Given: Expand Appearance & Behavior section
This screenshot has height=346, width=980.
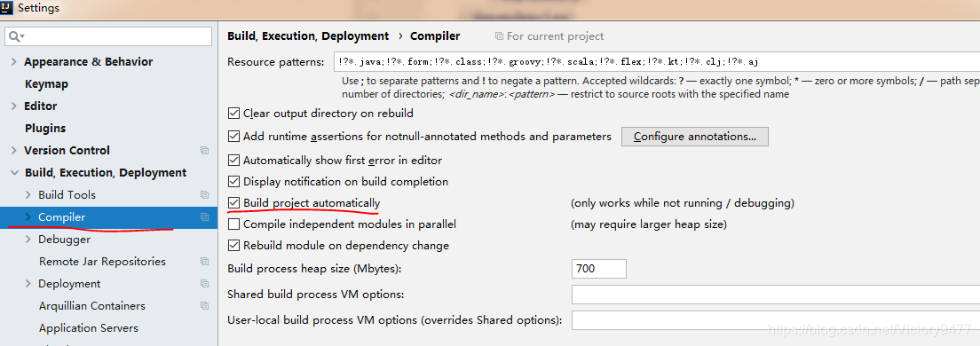Looking at the screenshot, I should point(13,62).
